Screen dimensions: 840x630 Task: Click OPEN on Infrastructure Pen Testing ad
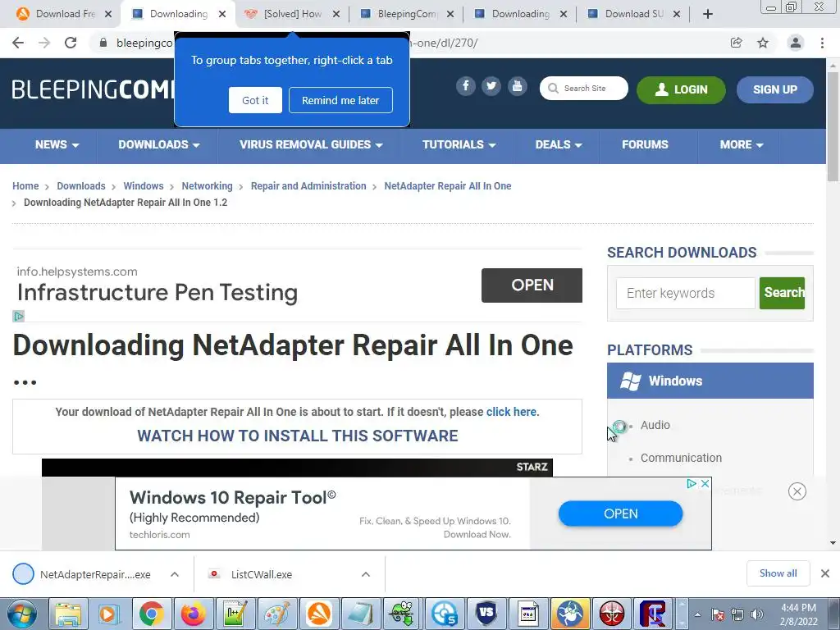tap(532, 285)
